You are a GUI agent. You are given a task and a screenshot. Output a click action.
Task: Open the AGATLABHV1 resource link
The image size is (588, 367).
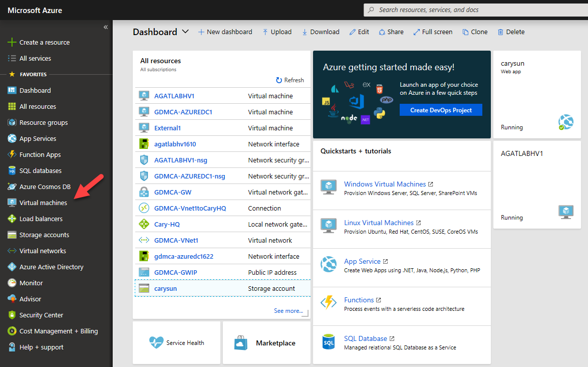[x=174, y=96]
